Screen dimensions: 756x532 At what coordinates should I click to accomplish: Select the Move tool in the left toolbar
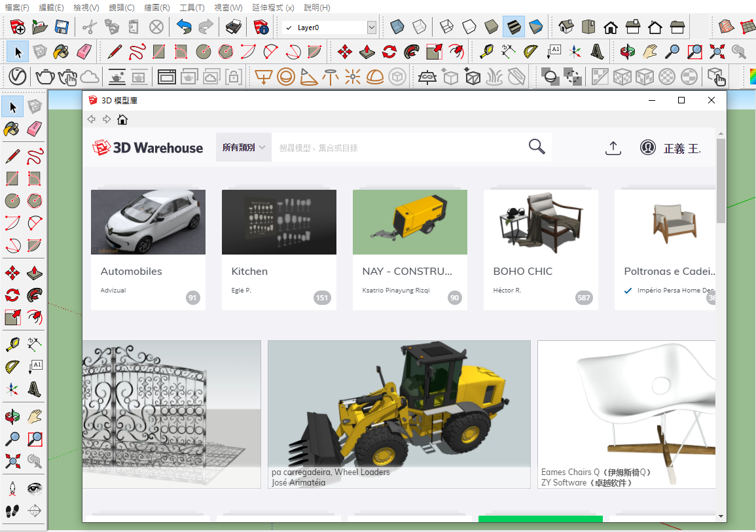[12, 274]
